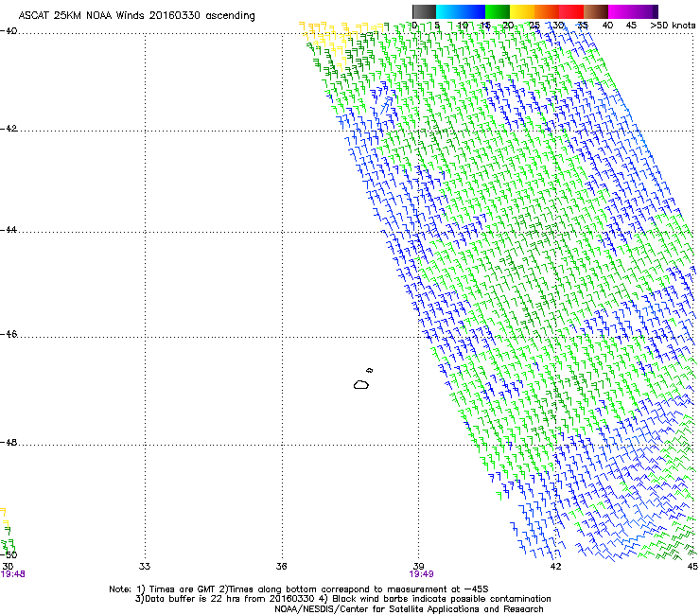Click the '-46' latitude axis label
The width and height of the screenshot is (700, 615).
9,334
